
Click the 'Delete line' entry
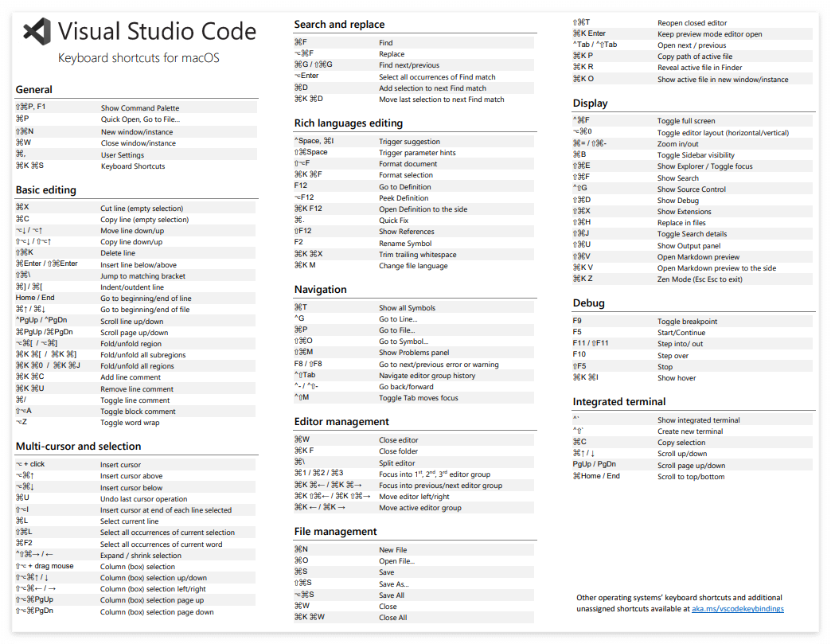tap(118, 253)
